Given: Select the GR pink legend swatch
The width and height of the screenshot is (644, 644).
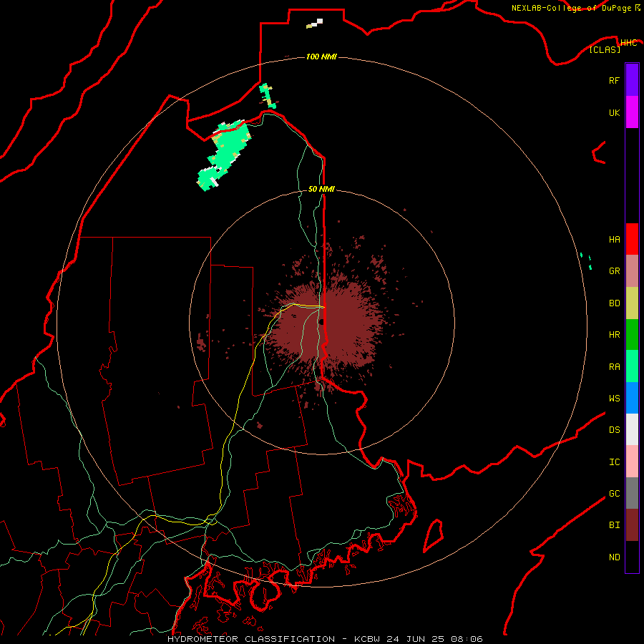Looking at the screenshot, I should 632,270.
